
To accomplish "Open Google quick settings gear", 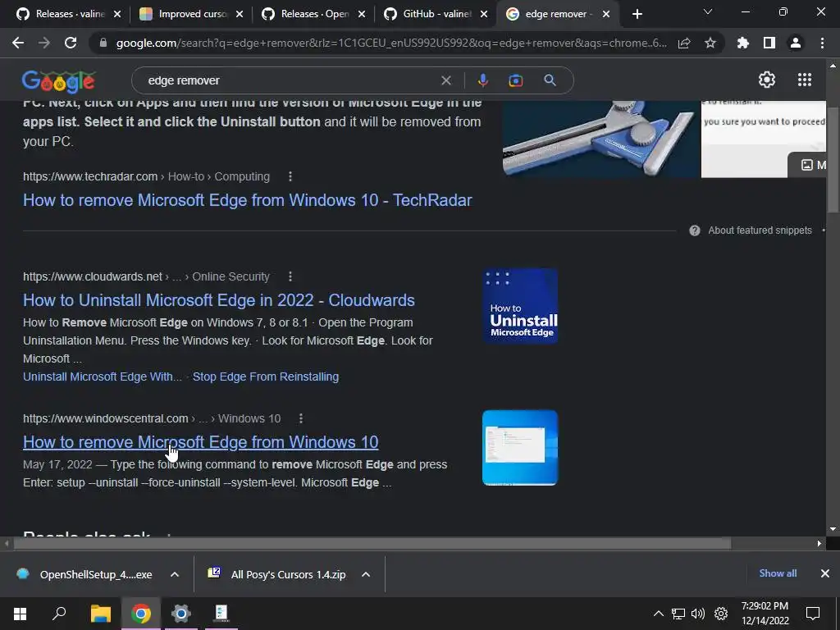I will pos(767,80).
